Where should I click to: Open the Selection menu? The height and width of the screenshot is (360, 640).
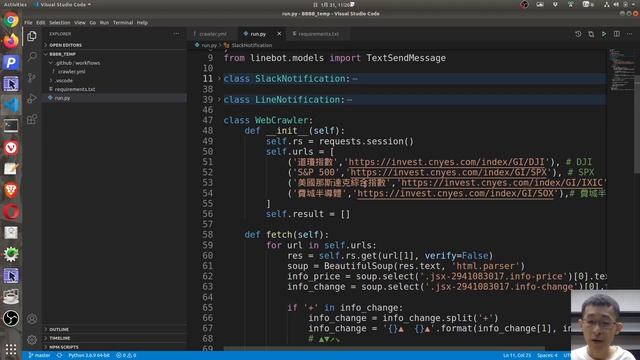(60, 23)
